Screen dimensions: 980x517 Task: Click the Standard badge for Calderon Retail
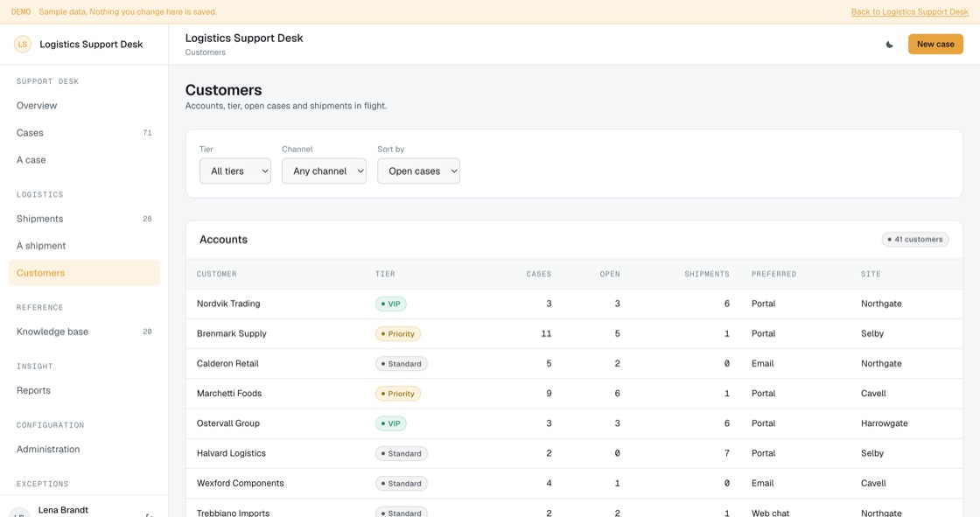pyautogui.click(x=402, y=364)
